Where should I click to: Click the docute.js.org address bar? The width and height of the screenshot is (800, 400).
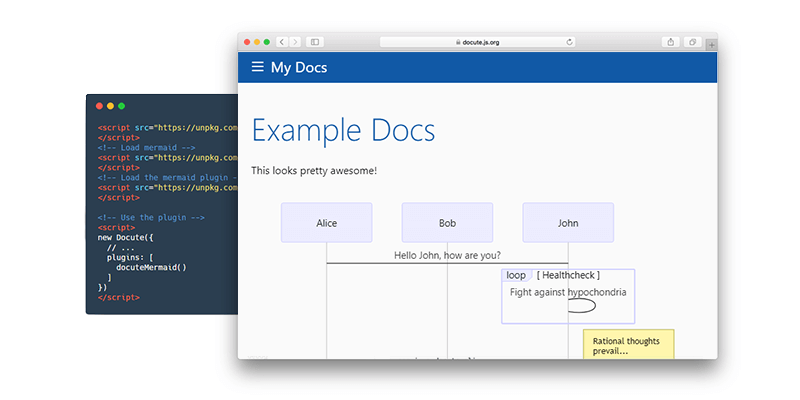[480, 42]
